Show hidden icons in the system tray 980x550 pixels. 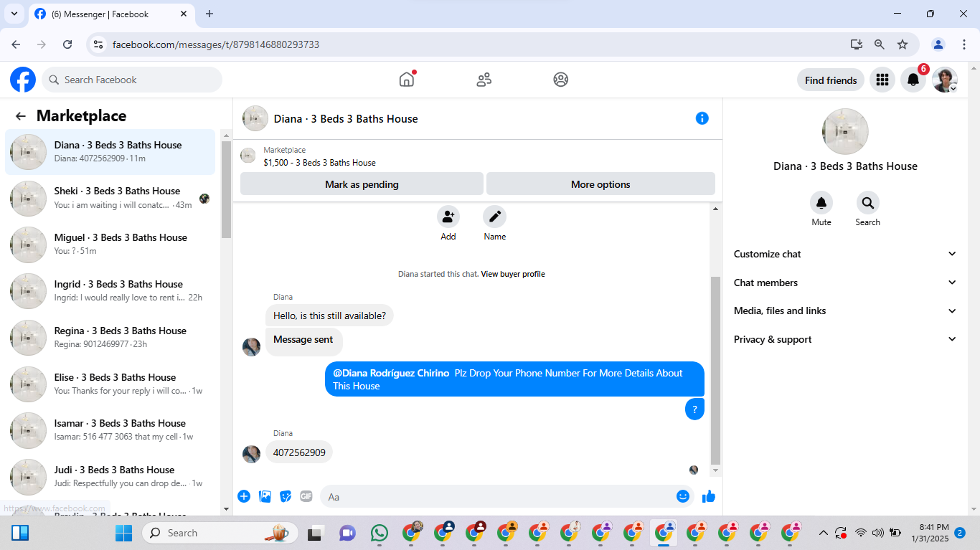coord(823,533)
